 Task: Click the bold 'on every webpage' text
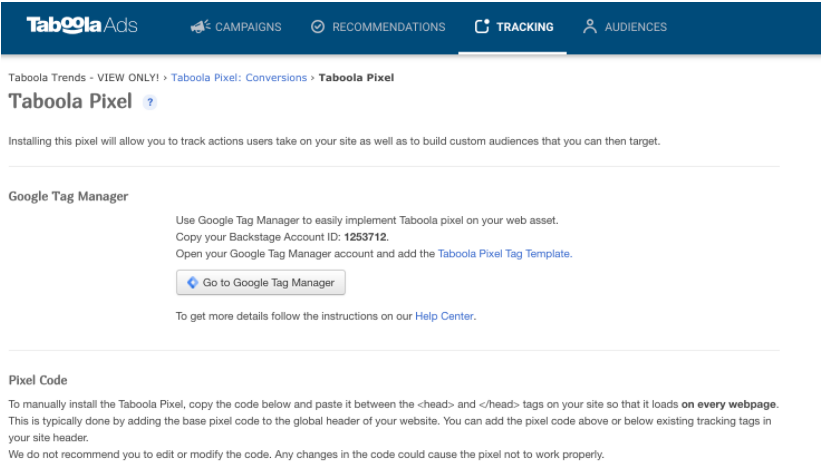pos(728,405)
